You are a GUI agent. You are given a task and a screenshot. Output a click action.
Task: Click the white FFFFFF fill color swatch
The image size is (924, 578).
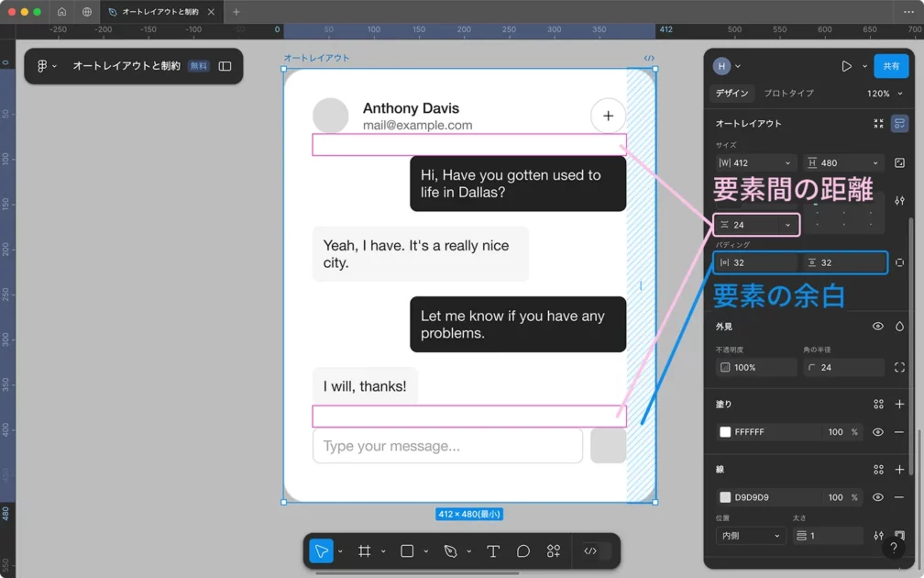tap(725, 432)
